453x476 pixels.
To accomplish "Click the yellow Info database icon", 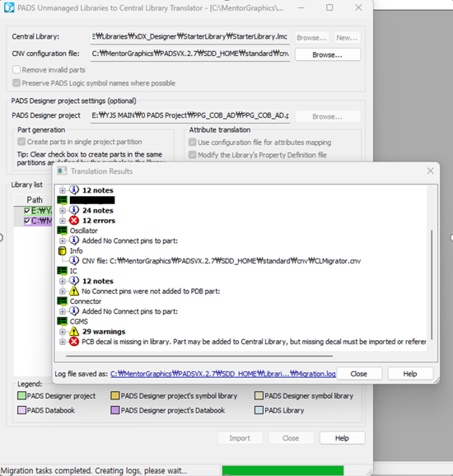I will (x=62, y=250).
